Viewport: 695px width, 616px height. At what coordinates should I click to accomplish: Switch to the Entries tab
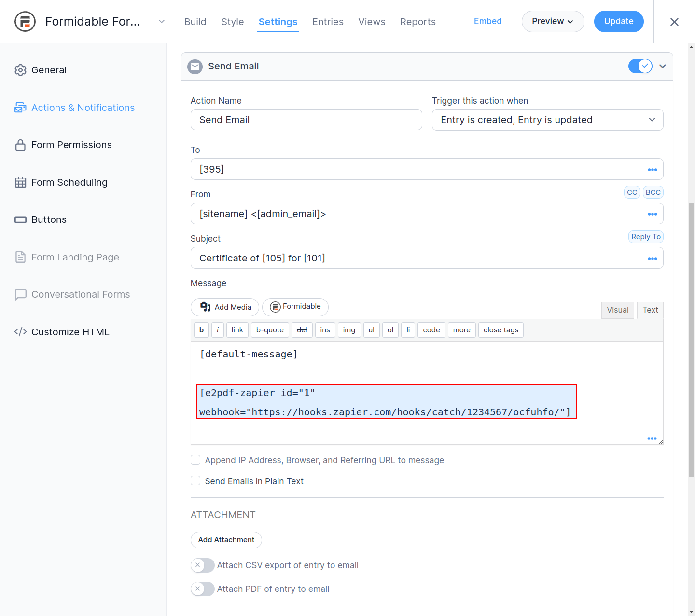(x=328, y=22)
